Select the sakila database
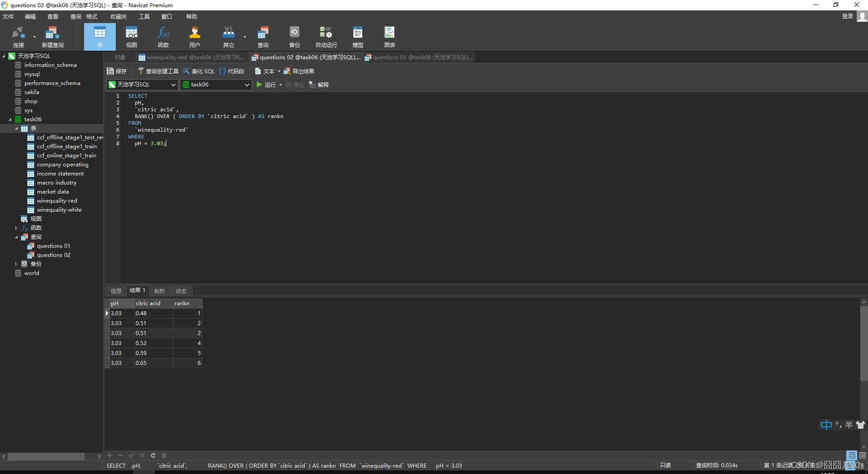 tap(32, 92)
